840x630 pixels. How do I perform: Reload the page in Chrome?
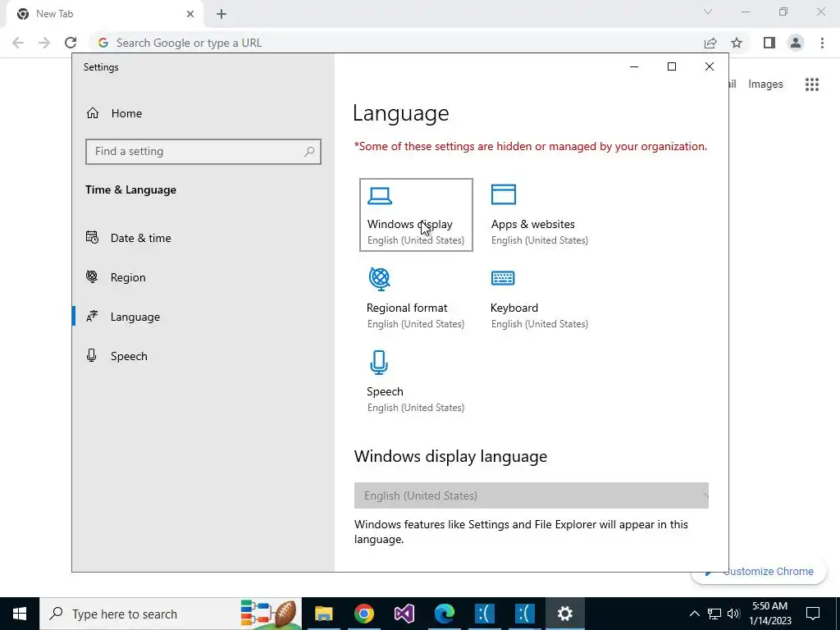tap(71, 43)
